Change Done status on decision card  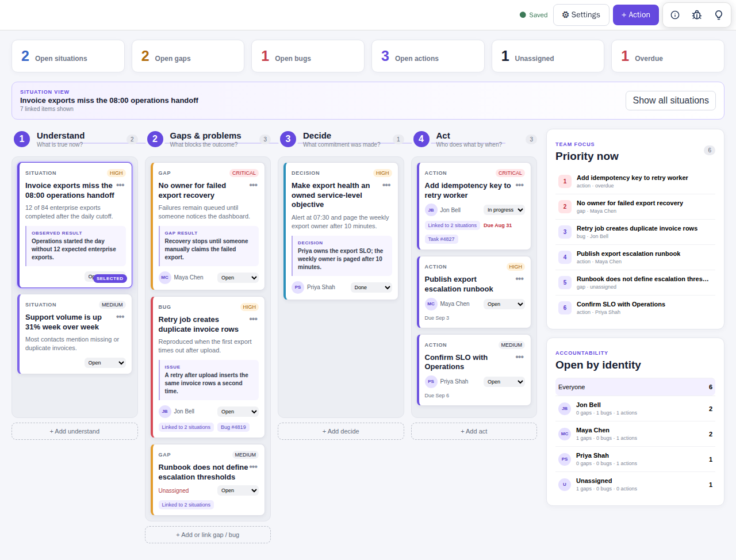(372, 287)
